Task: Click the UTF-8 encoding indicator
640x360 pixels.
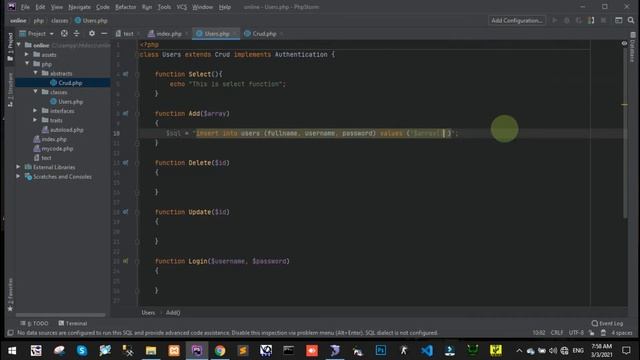Action: pos(576,333)
